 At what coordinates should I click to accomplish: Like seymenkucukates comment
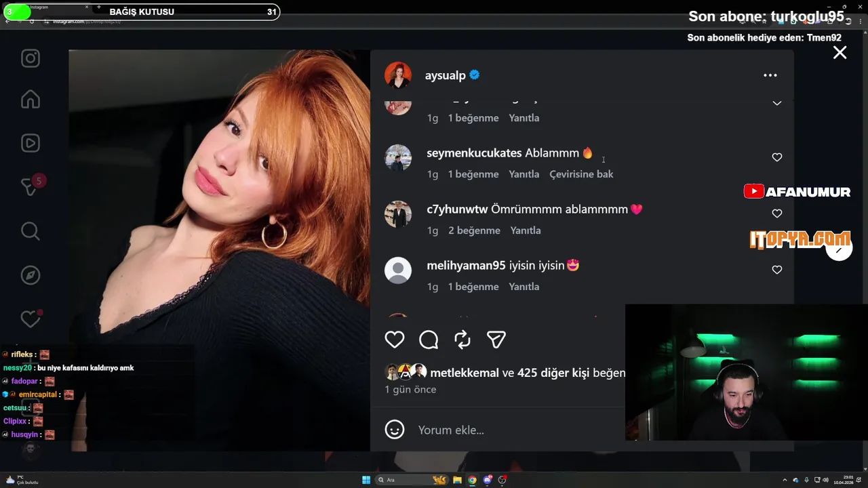777,157
